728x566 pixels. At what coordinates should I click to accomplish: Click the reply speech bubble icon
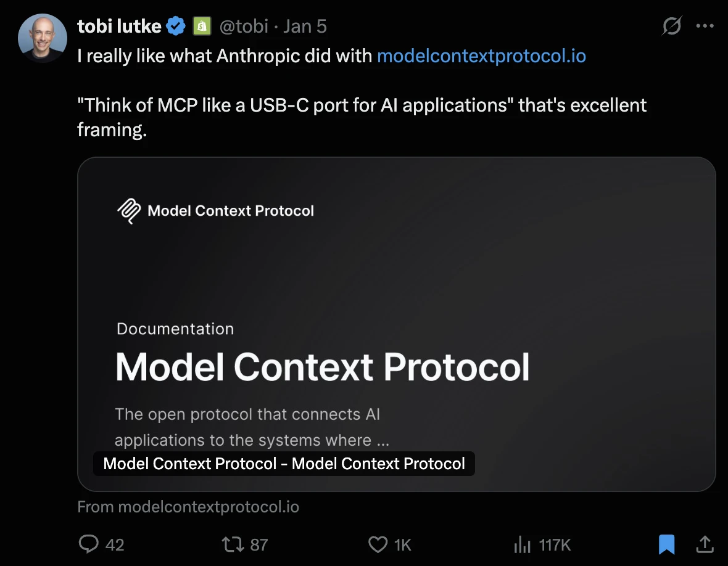(x=89, y=544)
